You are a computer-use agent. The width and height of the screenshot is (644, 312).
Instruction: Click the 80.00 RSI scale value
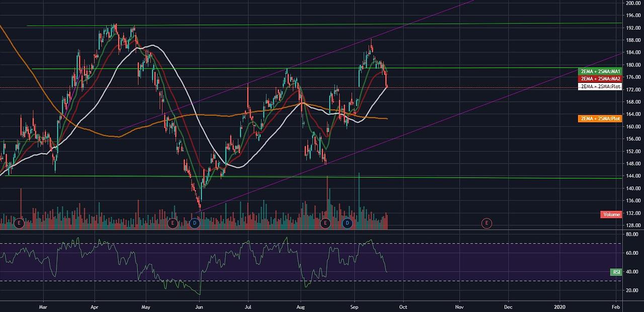pos(632,234)
